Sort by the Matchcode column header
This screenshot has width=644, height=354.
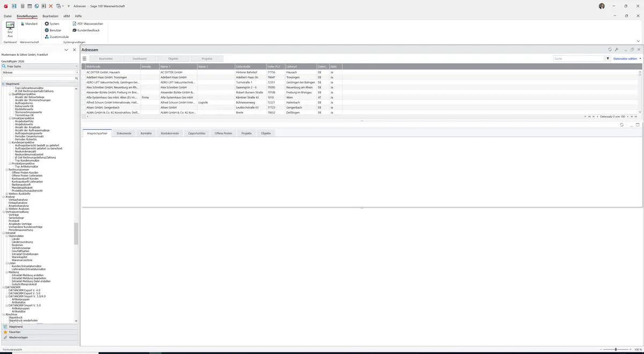pyautogui.click(x=113, y=67)
